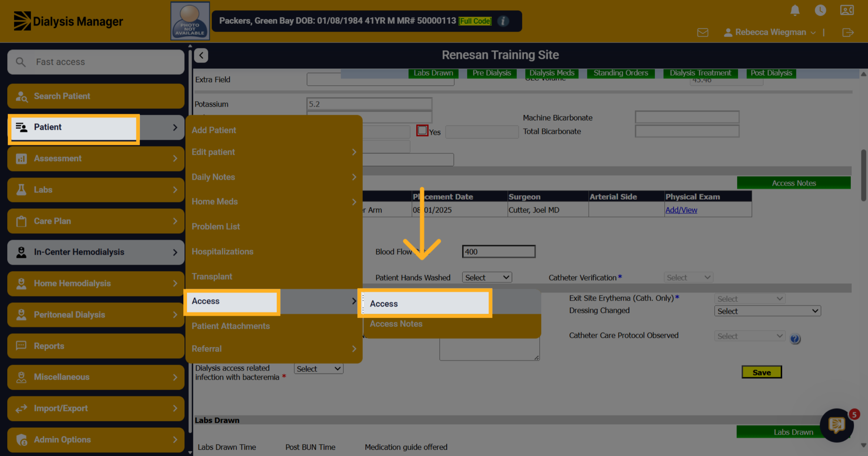
Task: Open the notifications bell icon
Action: (795, 10)
